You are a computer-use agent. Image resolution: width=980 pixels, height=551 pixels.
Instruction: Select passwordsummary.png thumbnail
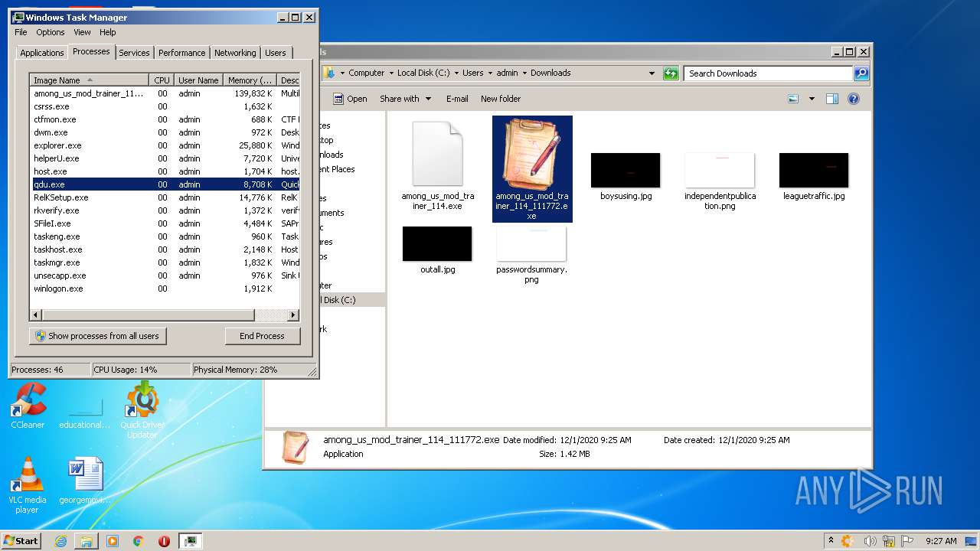click(531, 243)
